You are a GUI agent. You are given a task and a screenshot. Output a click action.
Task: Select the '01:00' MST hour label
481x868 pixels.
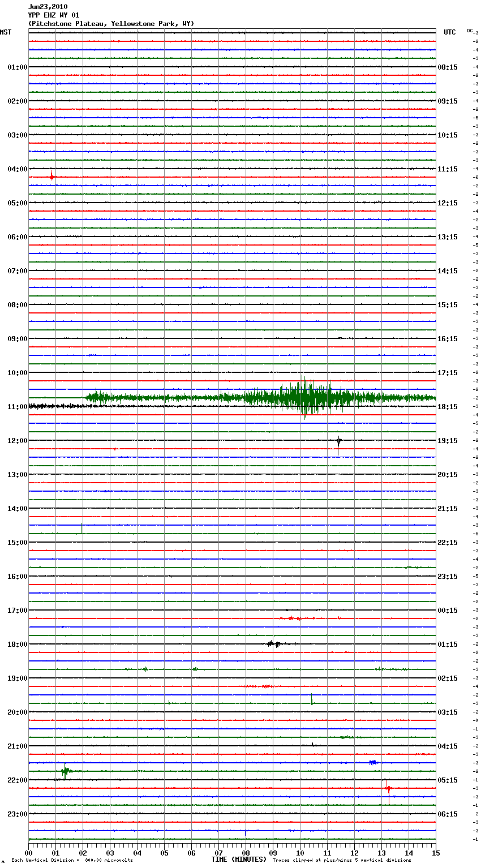pos(18,67)
